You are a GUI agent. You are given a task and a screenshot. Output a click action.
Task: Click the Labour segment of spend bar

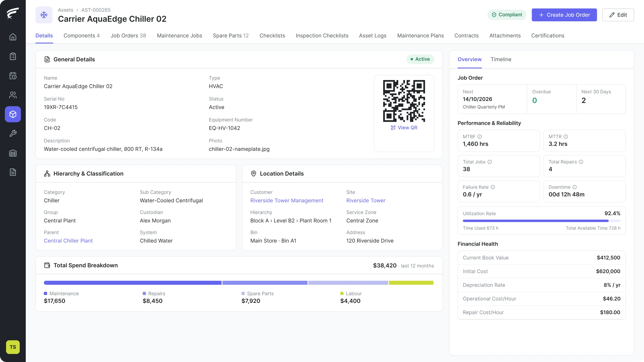[411, 283]
